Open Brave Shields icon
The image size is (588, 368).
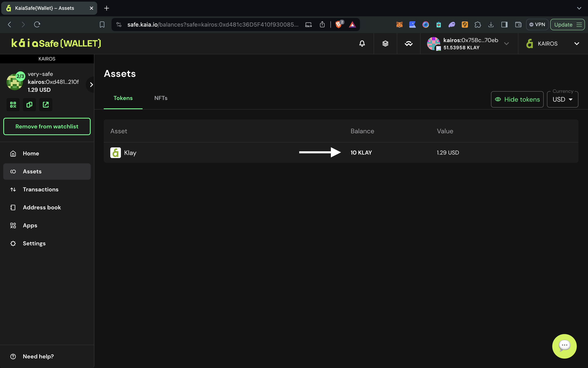(338, 25)
